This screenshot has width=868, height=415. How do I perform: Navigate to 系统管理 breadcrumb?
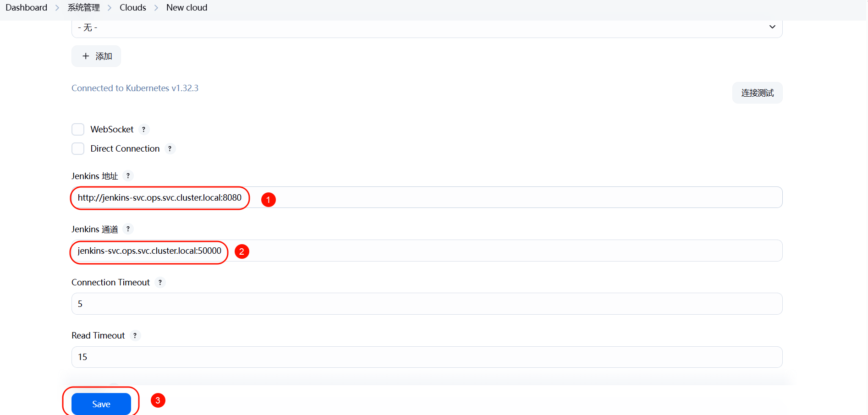tap(83, 8)
